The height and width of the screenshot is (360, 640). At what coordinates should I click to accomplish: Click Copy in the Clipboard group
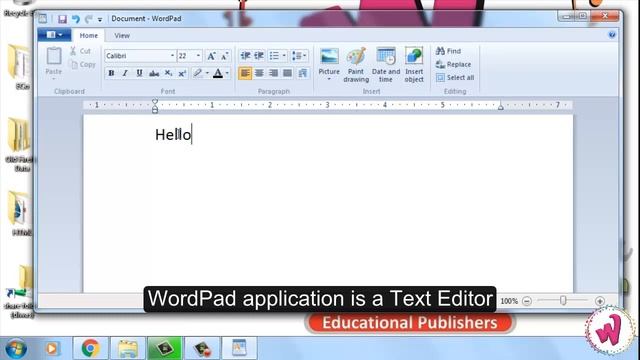tap(83, 64)
